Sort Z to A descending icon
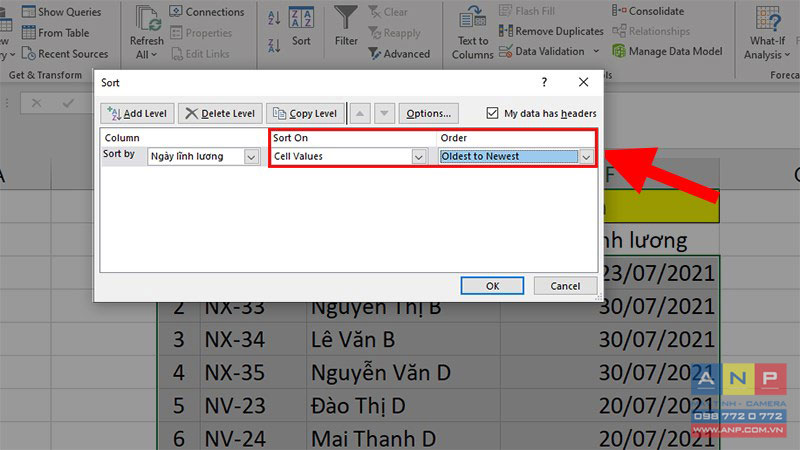The image size is (800, 450). tap(274, 45)
